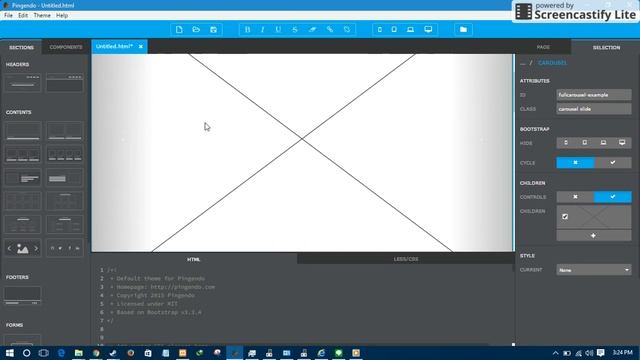Pick the second dark header thumbnail

(x=64, y=82)
